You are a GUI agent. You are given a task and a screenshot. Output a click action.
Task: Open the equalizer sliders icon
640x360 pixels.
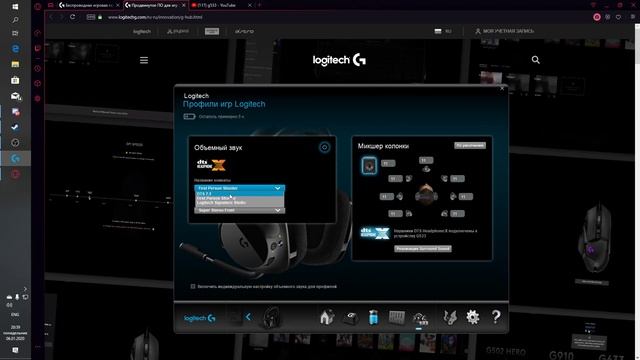click(x=397, y=318)
